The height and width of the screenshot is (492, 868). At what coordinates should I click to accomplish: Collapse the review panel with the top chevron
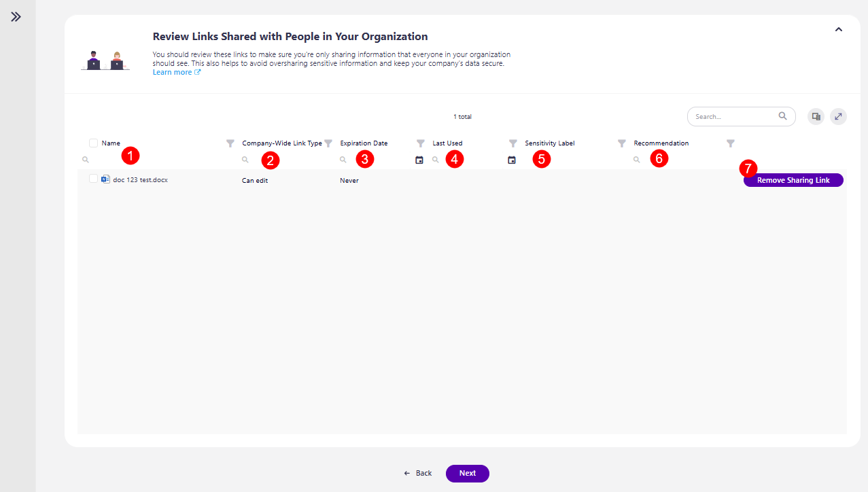click(x=838, y=29)
